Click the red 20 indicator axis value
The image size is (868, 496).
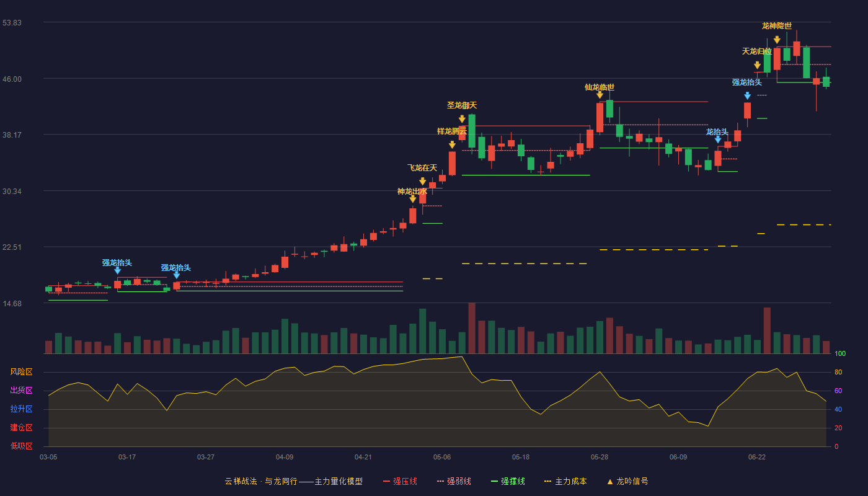838,428
